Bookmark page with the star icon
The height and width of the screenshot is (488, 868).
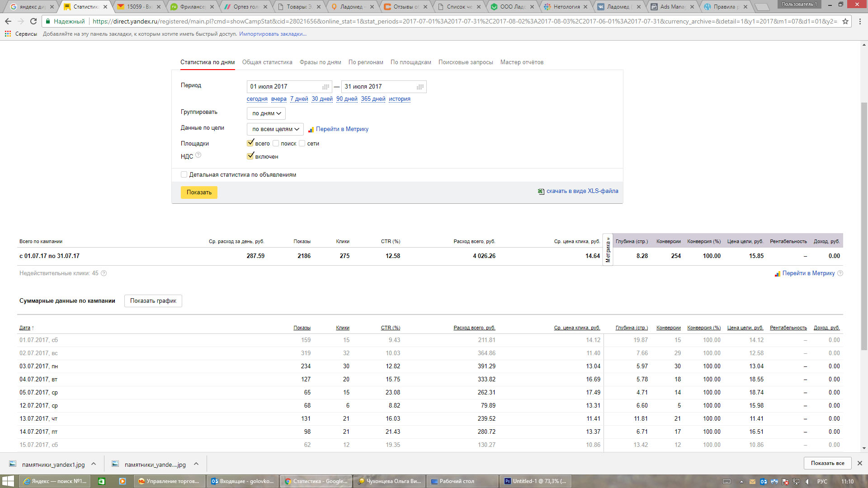coord(845,21)
